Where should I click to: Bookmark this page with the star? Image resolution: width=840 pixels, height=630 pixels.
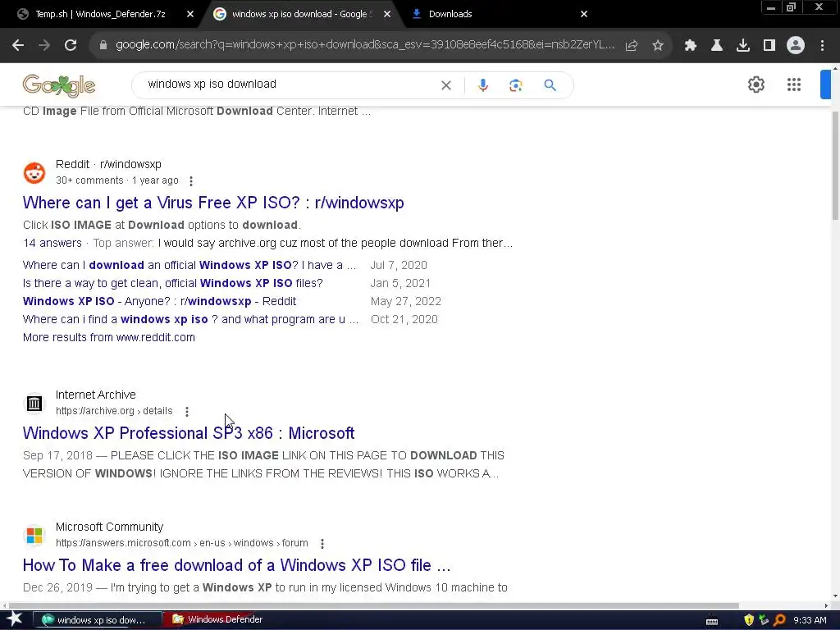click(x=658, y=46)
